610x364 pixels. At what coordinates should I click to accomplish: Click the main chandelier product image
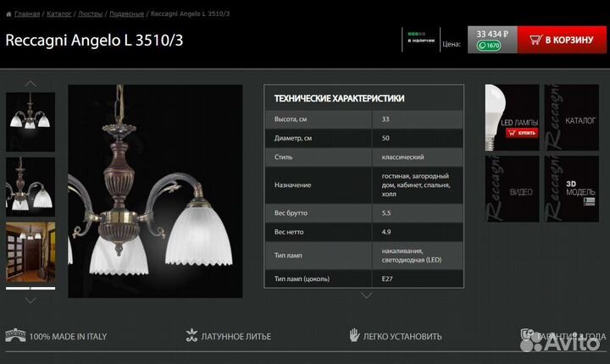[x=155, y=190]
